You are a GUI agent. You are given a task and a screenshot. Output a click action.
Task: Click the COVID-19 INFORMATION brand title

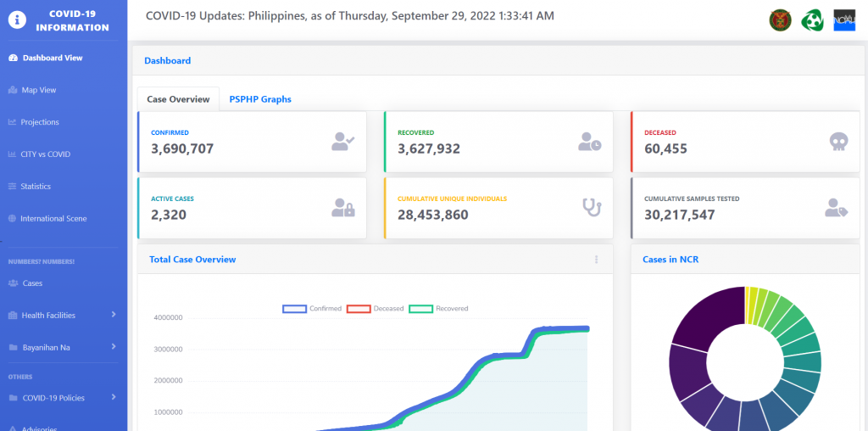pyautogui.click(x=73, y=20)
